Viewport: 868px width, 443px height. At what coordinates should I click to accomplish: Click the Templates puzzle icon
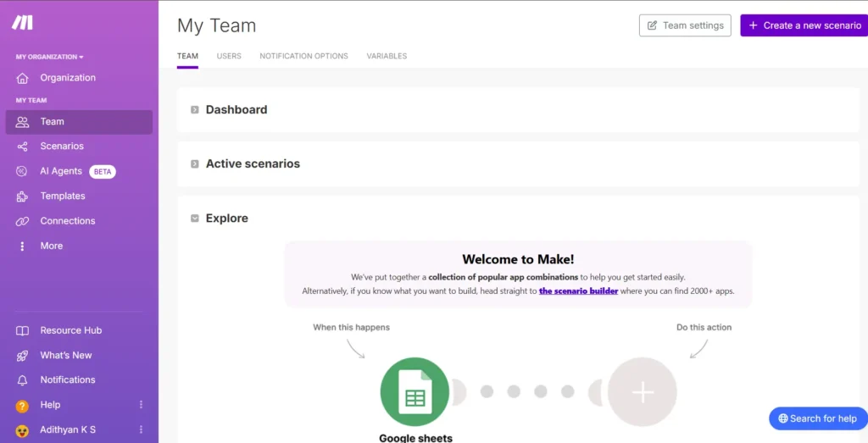point(22,197)
